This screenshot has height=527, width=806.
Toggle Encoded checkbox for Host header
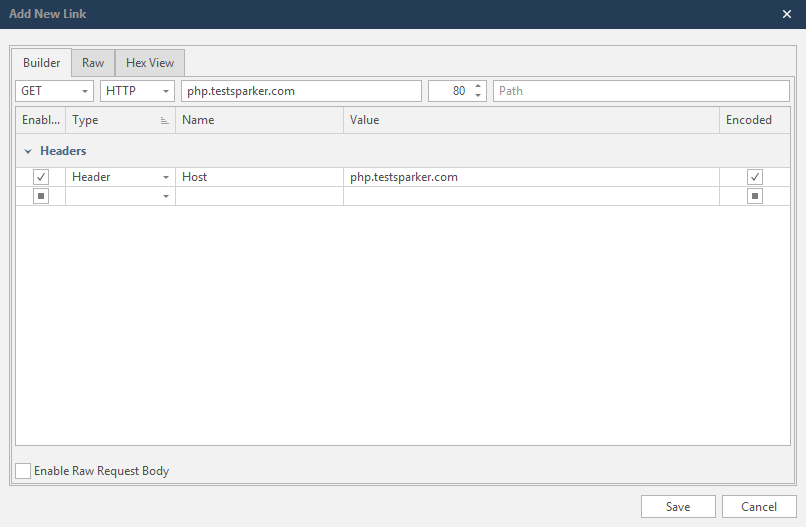(x=755, y=177)
